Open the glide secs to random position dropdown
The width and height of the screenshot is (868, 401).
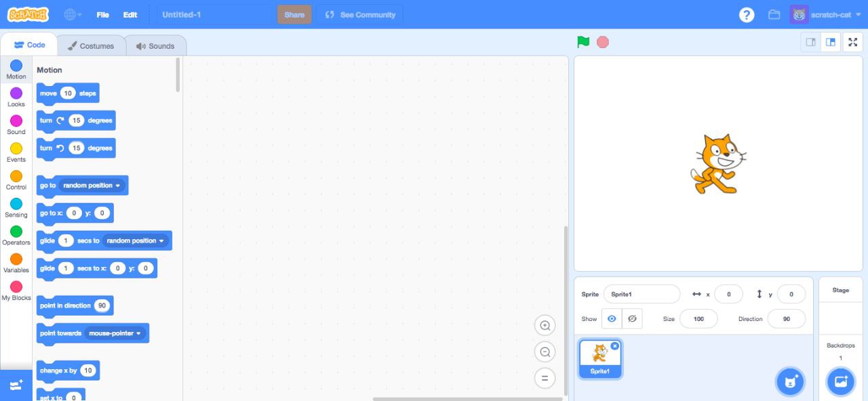[135, 240]
